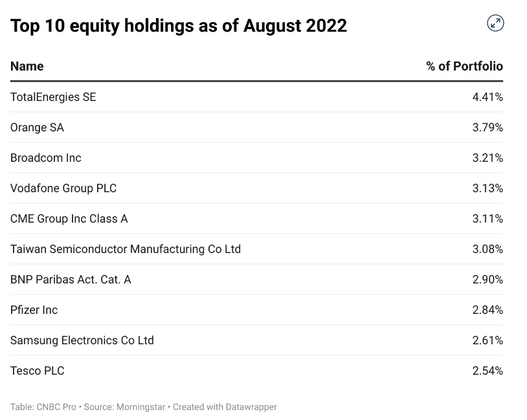The width and height of the screenshot is (527, 420).
Task: Click the 3.79% portfolio value
Action: click(488, 127)
